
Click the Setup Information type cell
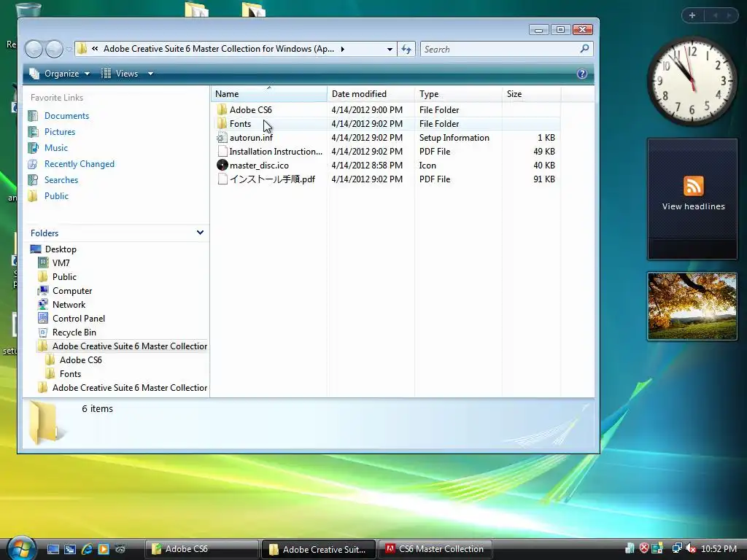(454, 138)
